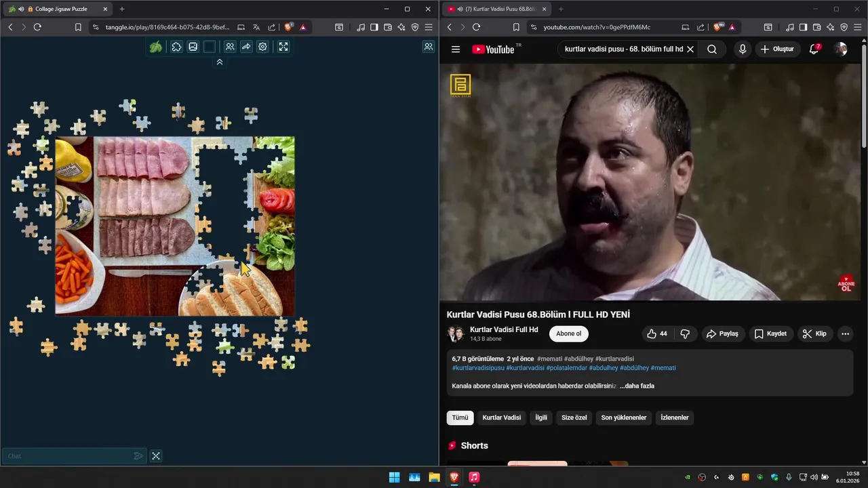Click the expand icon beside the chat box

point(156,456)
